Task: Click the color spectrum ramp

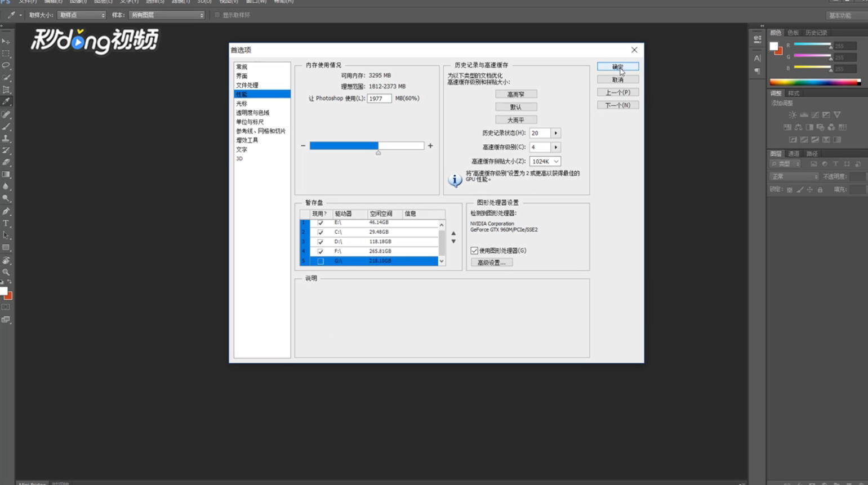Action: [x=815, y=82]
